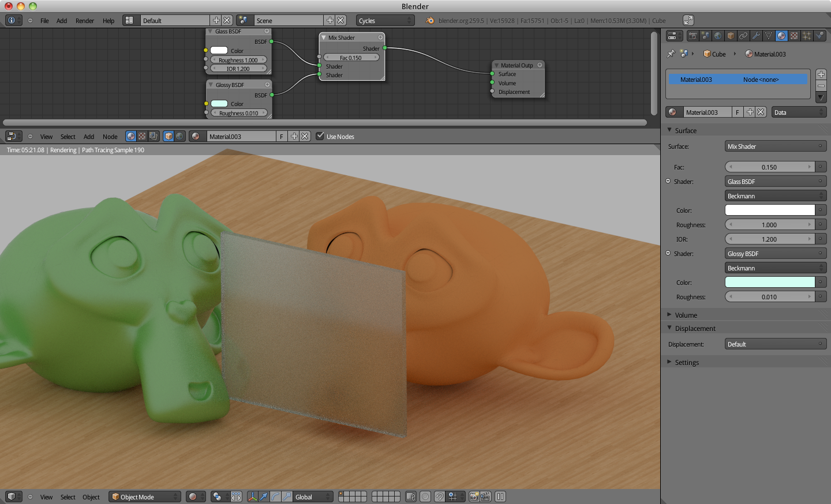Select Material.003 slot in material list
Screen dimensions: 831x504
pos(738,79)
